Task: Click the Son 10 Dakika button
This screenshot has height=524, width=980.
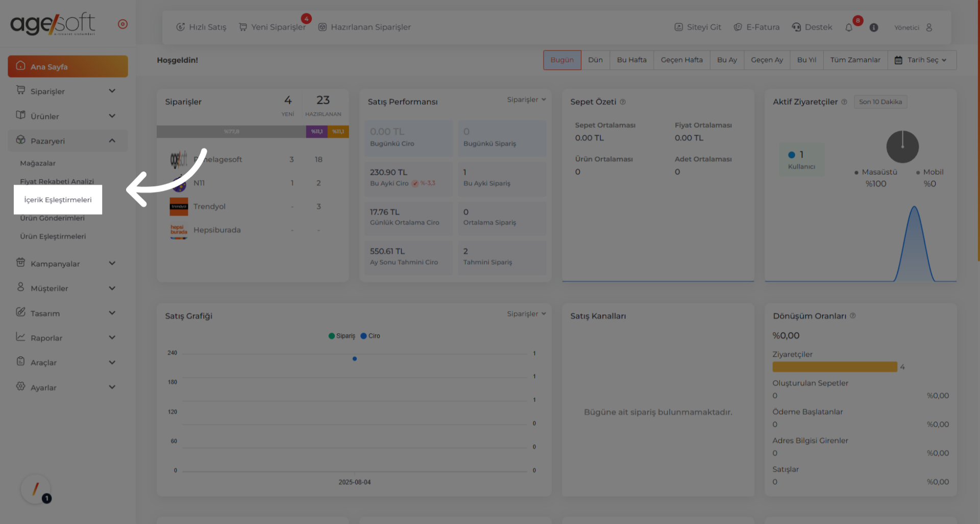Action: pyautogui.click(x=880, y=102)
